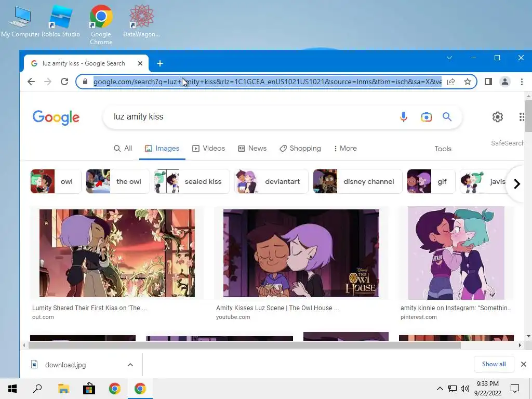Open Roblox Studio desktop shortcut

coord(61,21)
